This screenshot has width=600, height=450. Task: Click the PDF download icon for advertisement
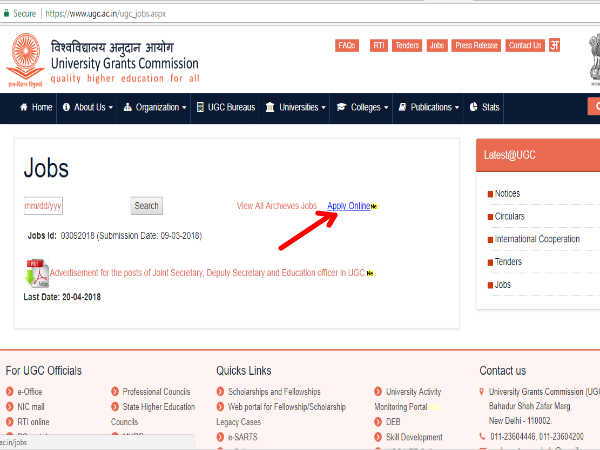point(37,273)
